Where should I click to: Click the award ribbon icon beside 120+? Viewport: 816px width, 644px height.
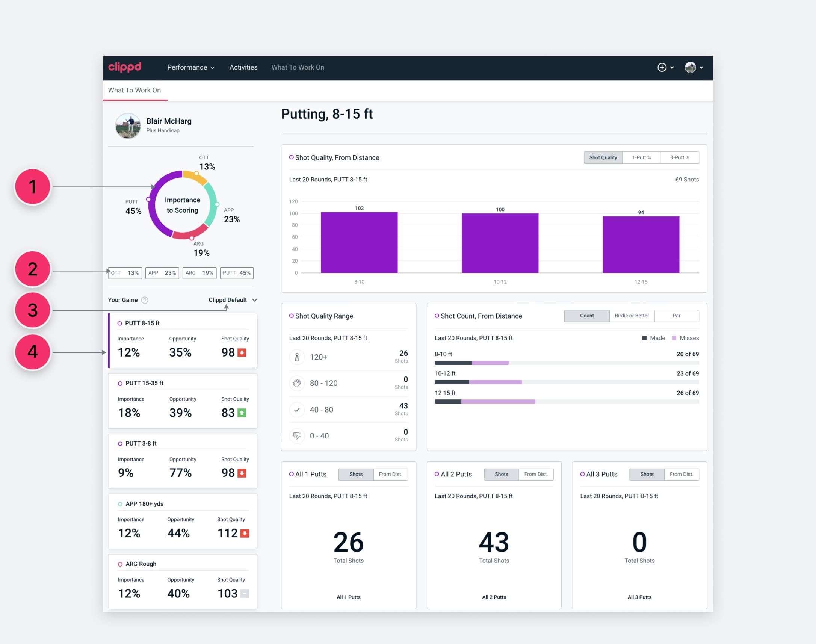(x=297, y=357)
